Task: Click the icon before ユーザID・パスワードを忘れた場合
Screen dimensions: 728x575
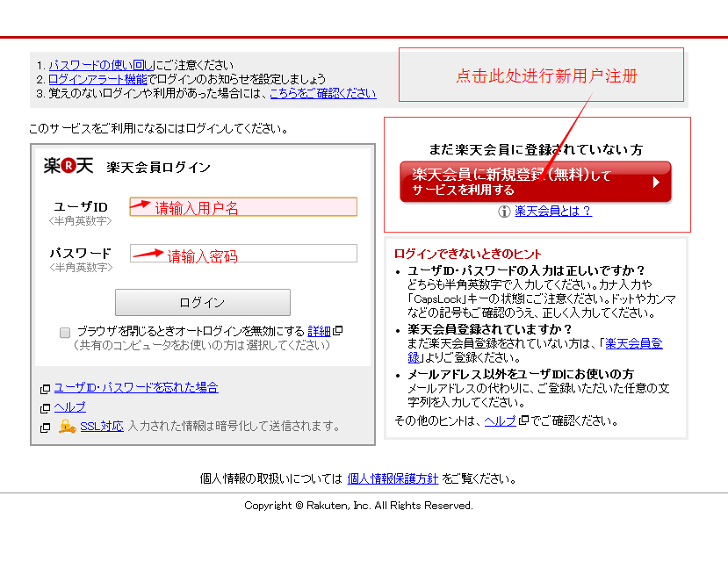Action: (x=45, y=389)
